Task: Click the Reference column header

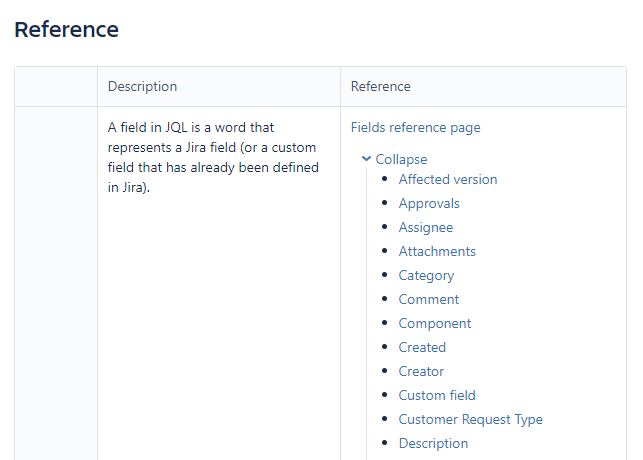Action: coord(380,87)
